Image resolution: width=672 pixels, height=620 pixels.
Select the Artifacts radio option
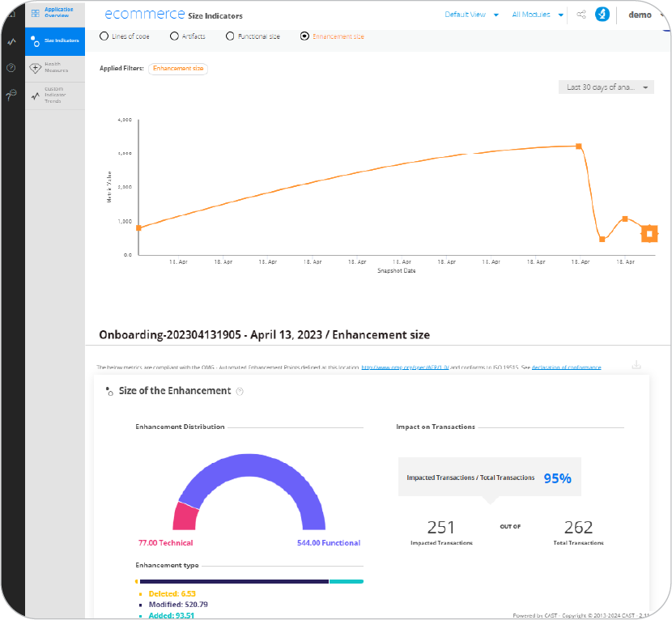[x=174, y=36]
